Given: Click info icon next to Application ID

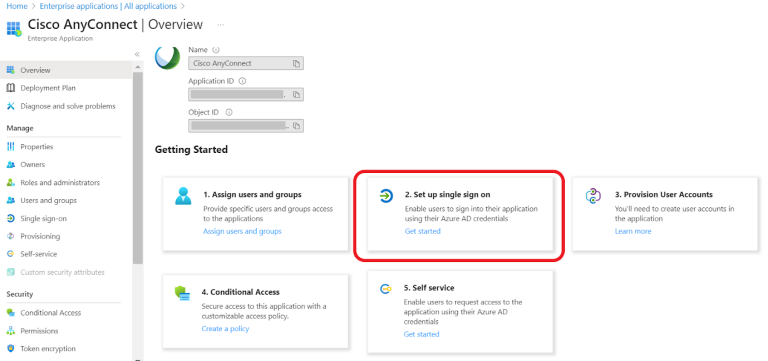Looking at the screenshot, I should [242, 81].
